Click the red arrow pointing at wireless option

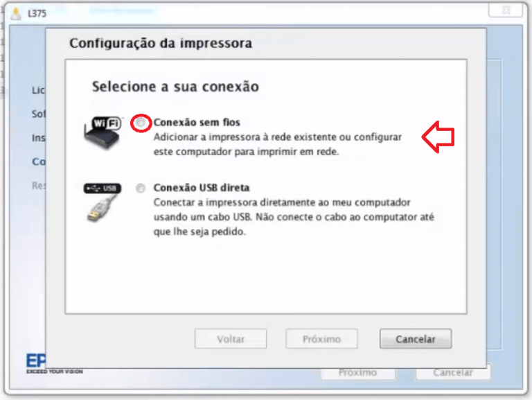pos(438,137)
